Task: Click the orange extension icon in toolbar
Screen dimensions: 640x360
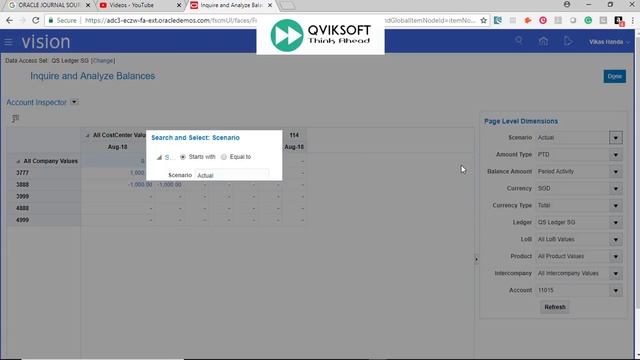Action: tap(528, 20)
